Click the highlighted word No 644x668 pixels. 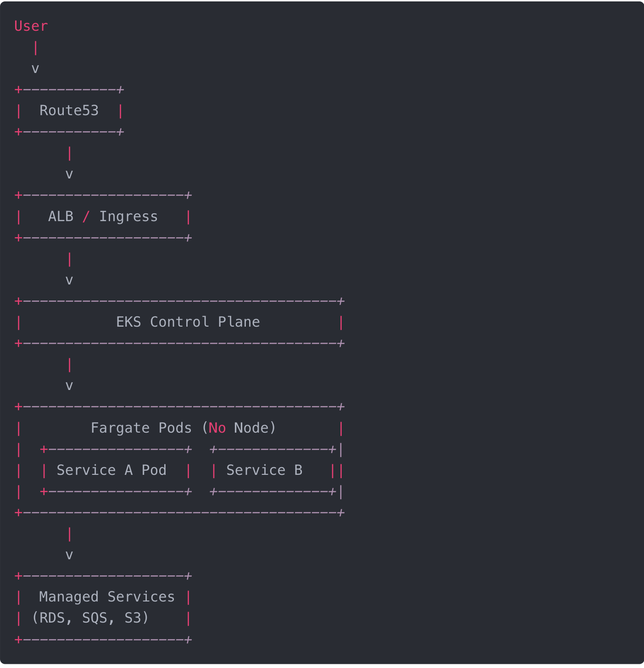click(x=217, y=428)
